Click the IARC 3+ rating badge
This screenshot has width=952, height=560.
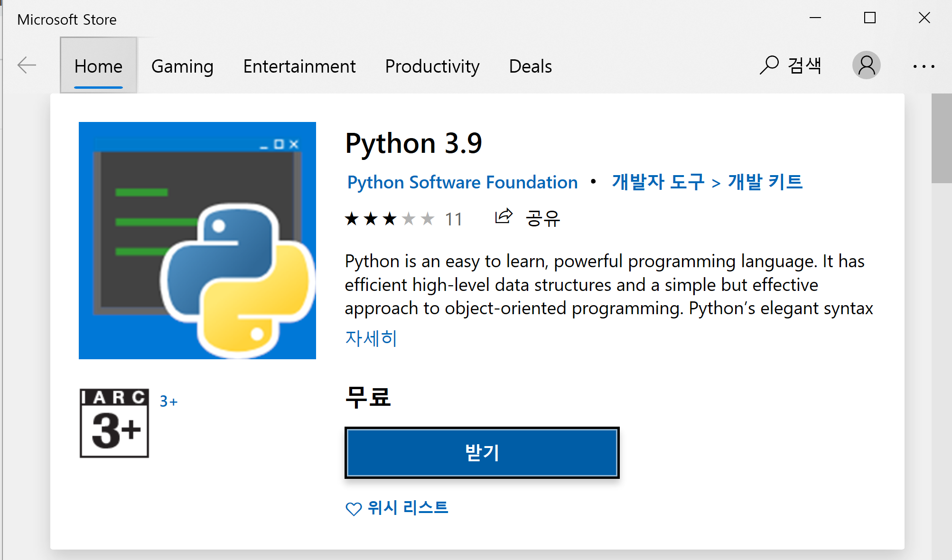114,423
